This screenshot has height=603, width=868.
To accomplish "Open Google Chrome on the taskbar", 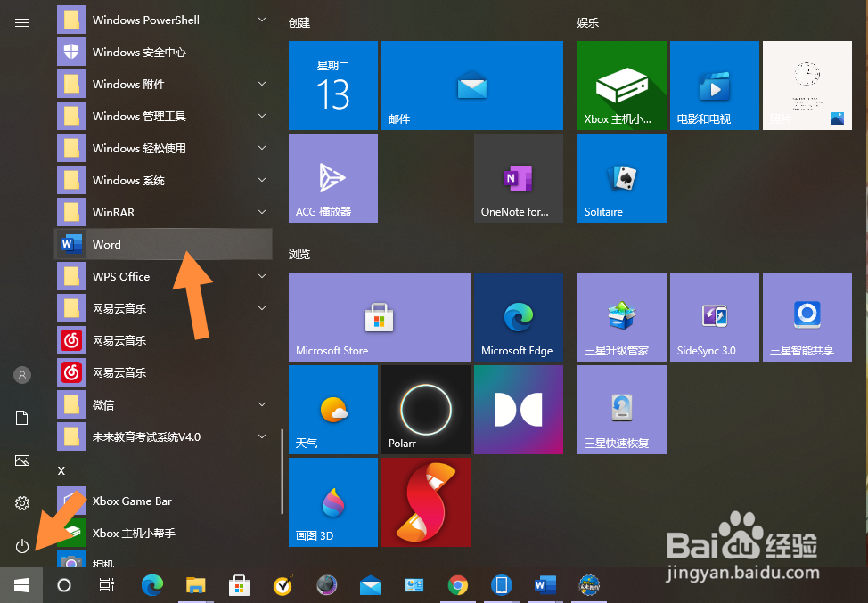I will point(458,585).
